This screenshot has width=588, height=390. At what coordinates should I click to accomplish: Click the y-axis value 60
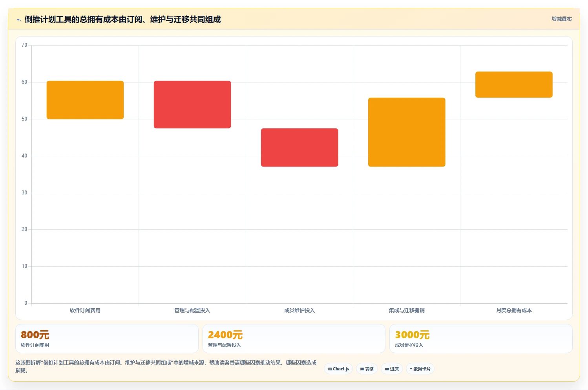(x=24, y=82)
